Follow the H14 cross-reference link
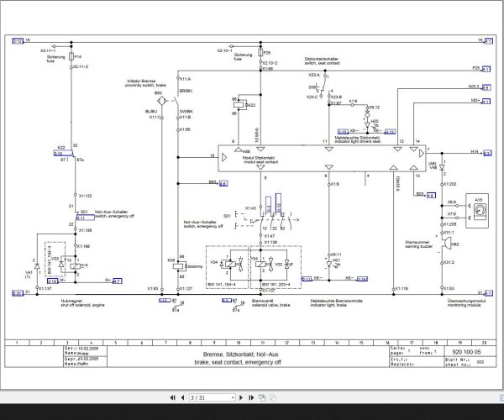 point(487,153)
